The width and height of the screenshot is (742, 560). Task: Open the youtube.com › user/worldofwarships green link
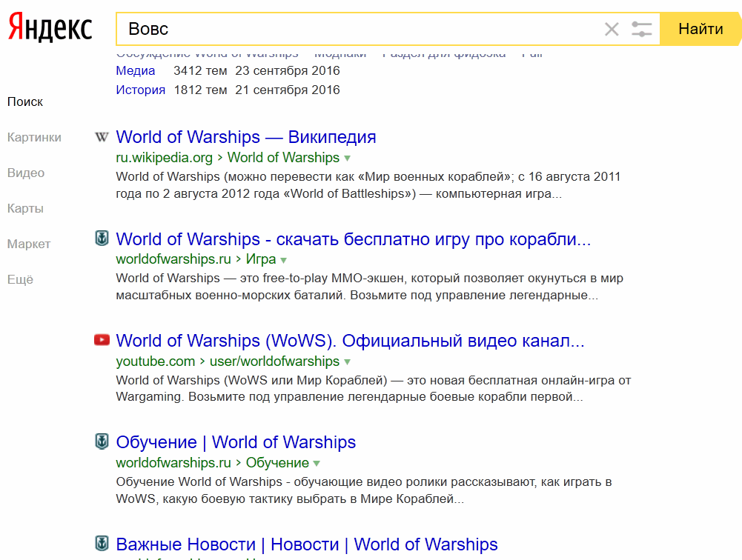(x=228, y=361)
